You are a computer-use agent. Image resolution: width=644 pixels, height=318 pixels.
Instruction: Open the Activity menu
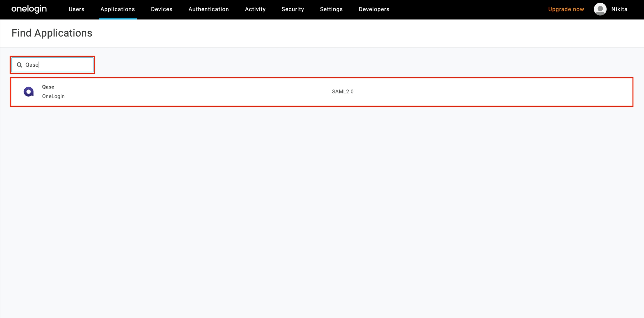pos(255,9)
